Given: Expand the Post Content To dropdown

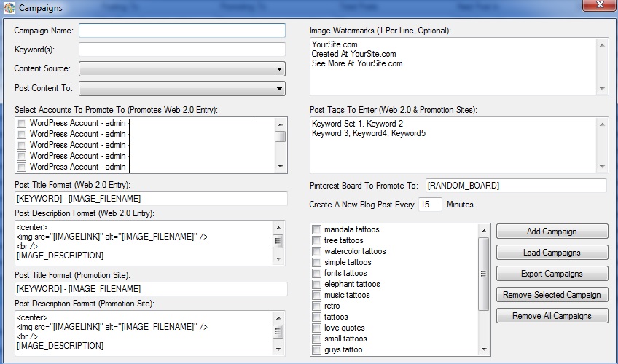Looking at the screenshot, I should (182, 88).
